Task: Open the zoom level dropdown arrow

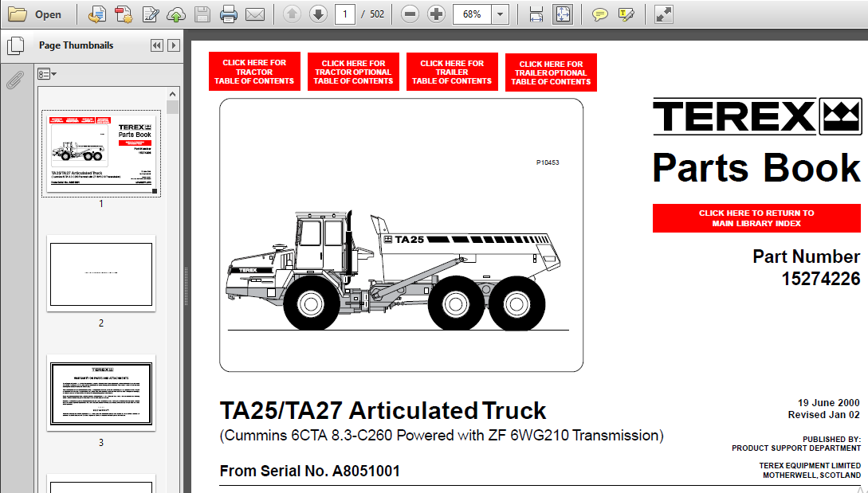Action: (500, 14)
